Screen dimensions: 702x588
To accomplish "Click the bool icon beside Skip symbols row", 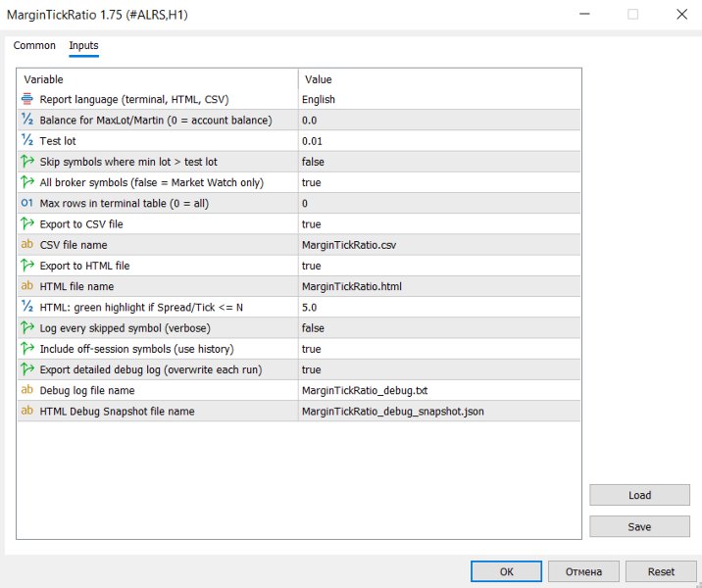I will [x=27, y=161].
